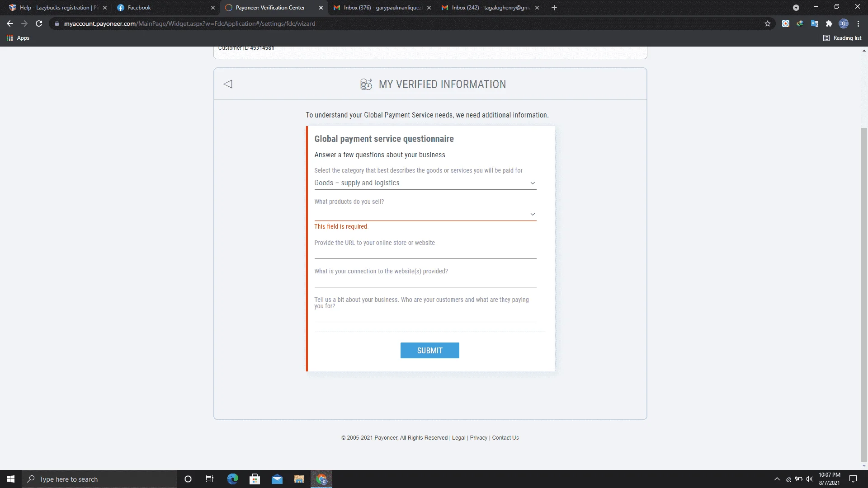
Task: Open the goods category dropdown
Action: pos(425,183)
